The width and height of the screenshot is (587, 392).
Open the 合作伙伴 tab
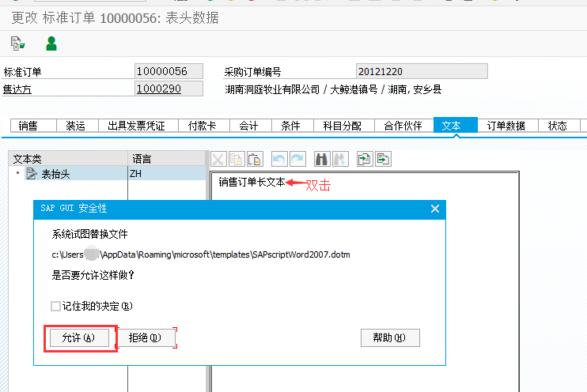coord(404,126)
